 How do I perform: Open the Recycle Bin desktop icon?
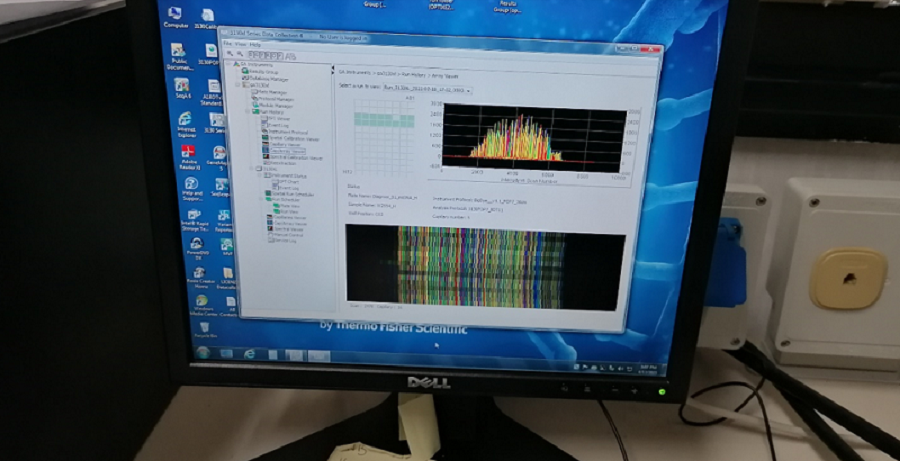pyautogui.click(x=204, y=326)
